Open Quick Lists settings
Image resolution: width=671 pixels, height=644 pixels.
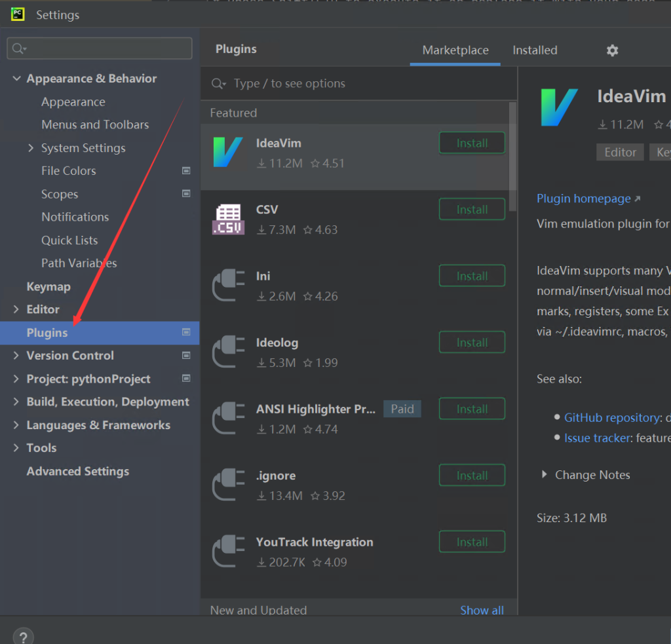click(69, 240)
